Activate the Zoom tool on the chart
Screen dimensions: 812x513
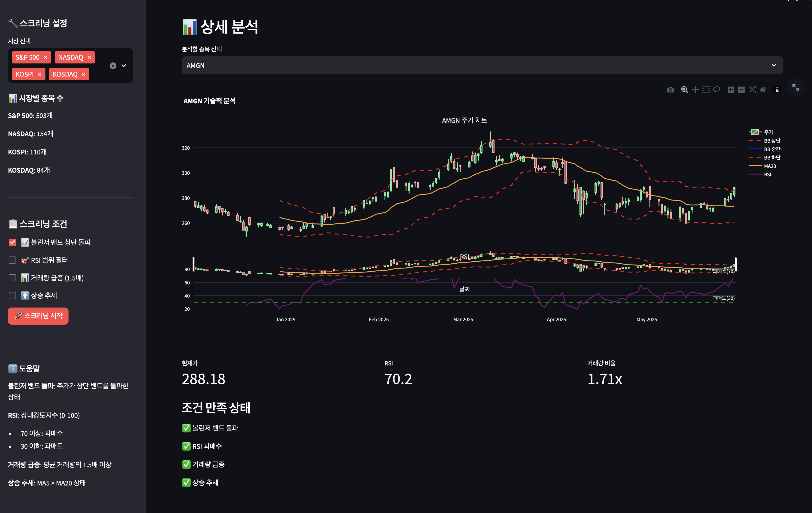coord(685,90)
